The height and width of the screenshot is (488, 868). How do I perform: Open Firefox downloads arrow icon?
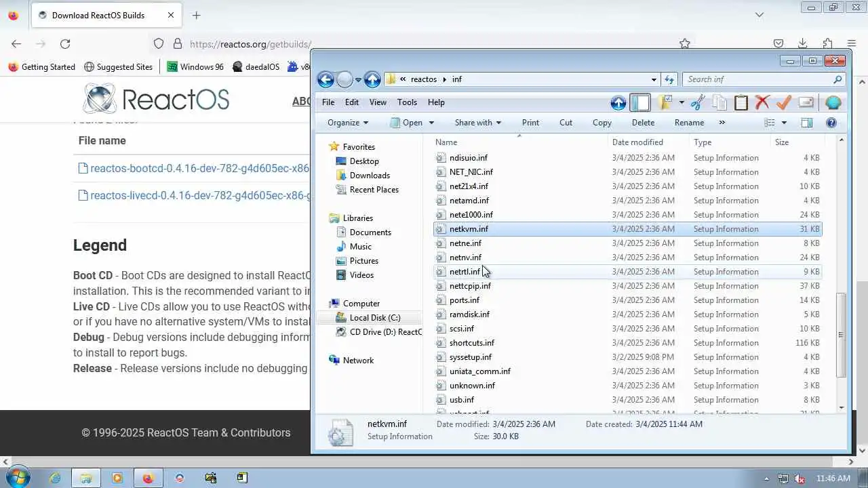click(803, 43)
